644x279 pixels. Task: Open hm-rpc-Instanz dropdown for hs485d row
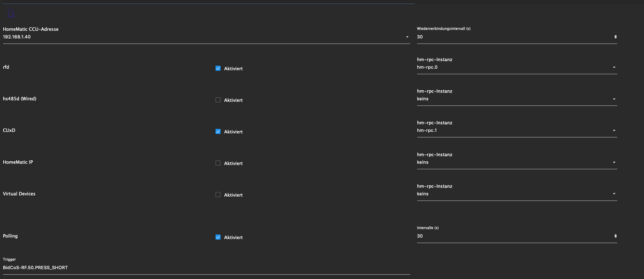(x=613, y=99)
